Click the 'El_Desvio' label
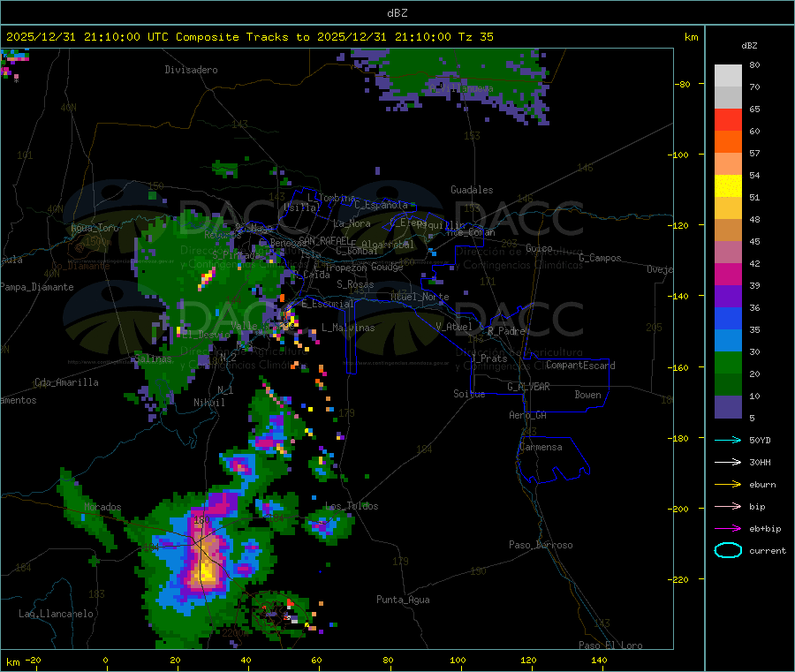The height and width of the screenshot is (672, 795). [207, 335]
